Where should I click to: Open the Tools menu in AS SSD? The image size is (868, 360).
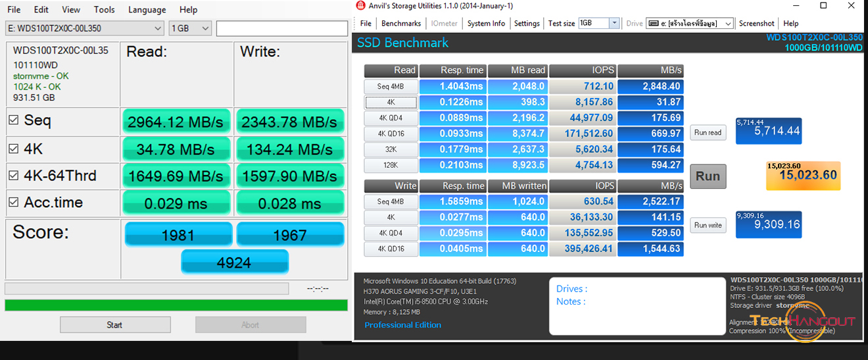pos(104,10)
